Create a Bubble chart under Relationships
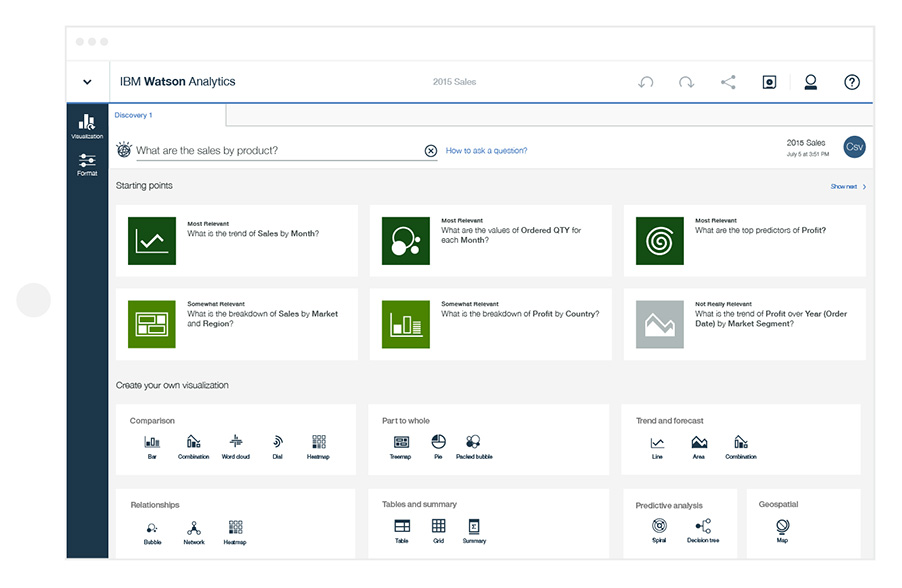Image resolution: width=902 pixels, height=588 pixels. tap(152, 533)
